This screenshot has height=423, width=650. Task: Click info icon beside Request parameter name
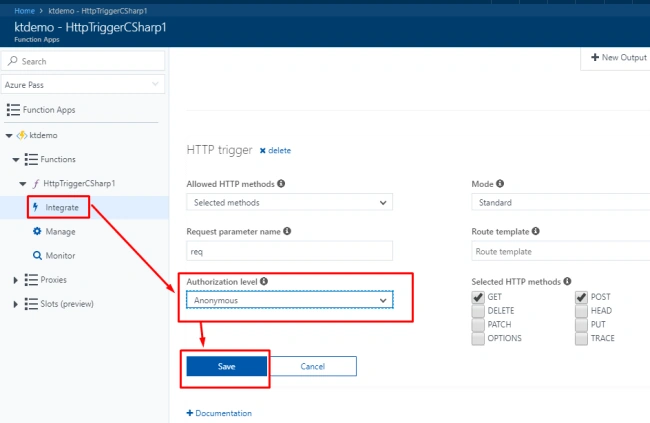coord(287,231)
